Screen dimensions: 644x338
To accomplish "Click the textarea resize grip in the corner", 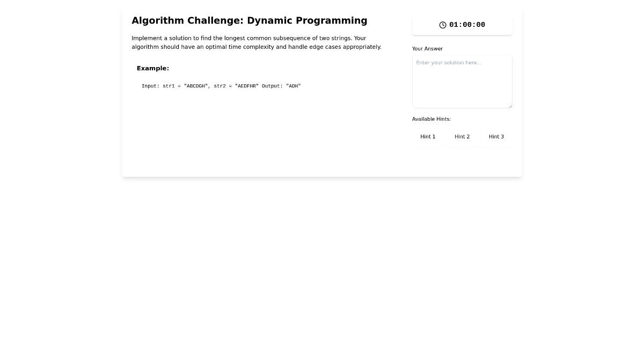I will (510, 106).
